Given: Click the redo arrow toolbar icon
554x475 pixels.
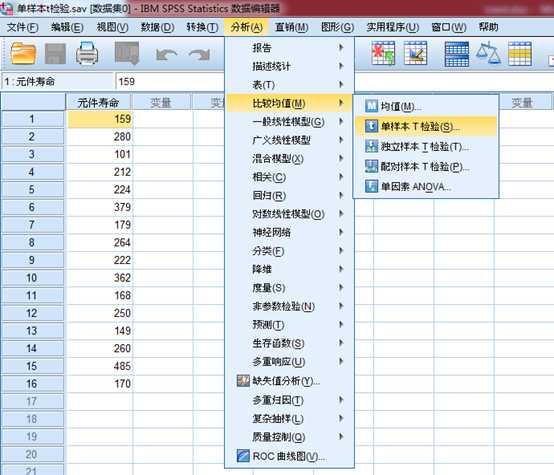Looking at the screenshot, I should (x=199, y=54).
